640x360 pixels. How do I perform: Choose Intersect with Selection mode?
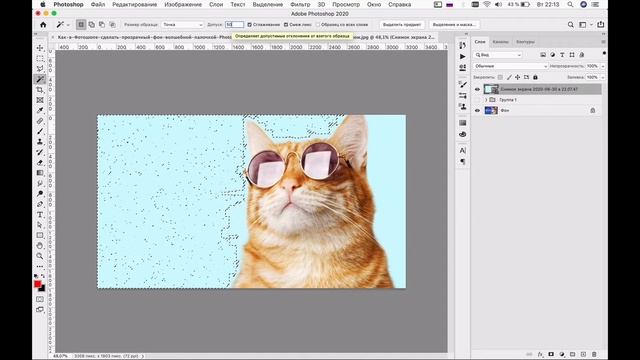pyautogui.click(x=112, y=24)
